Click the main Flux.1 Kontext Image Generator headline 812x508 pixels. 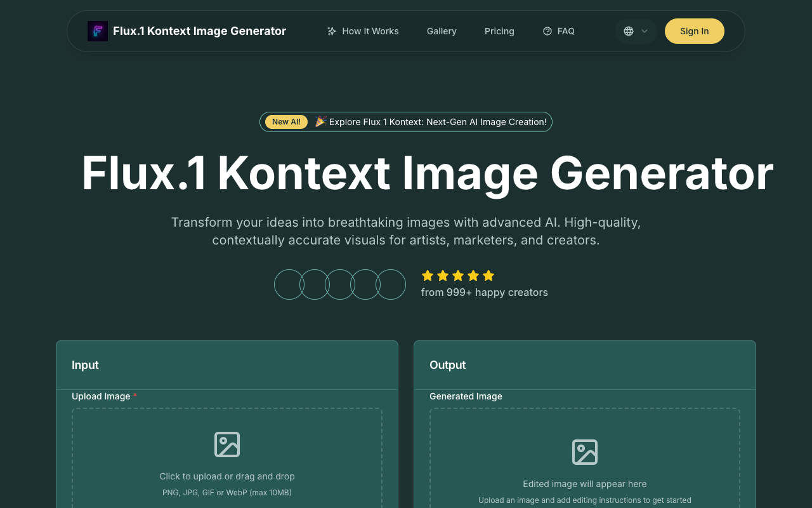428,173
